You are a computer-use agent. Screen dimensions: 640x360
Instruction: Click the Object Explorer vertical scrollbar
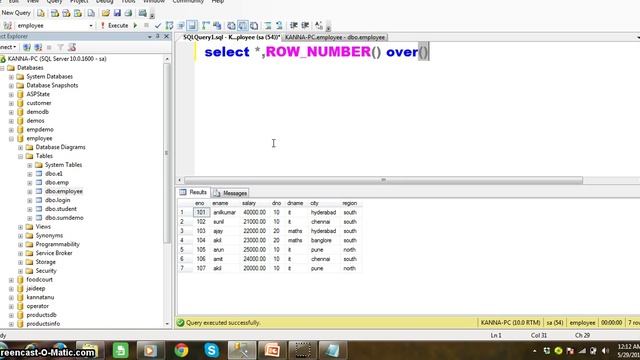pyautogui.click(x=167, y=153)
